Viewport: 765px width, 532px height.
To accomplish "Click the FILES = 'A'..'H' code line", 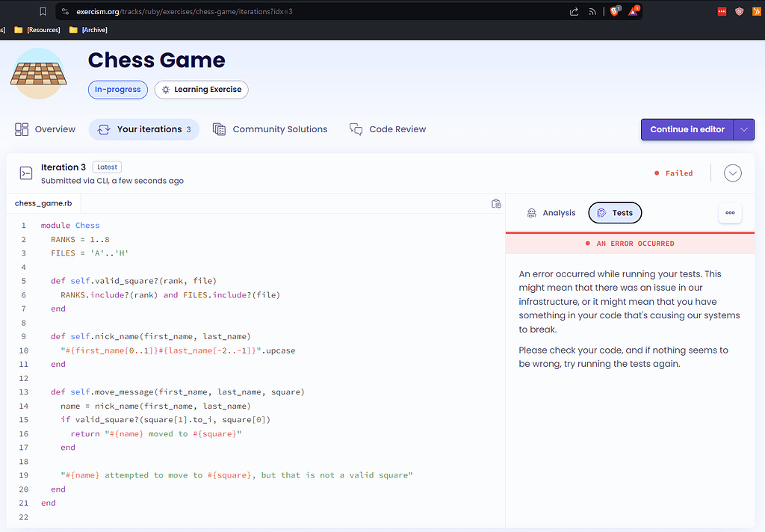I will [90, 253].
